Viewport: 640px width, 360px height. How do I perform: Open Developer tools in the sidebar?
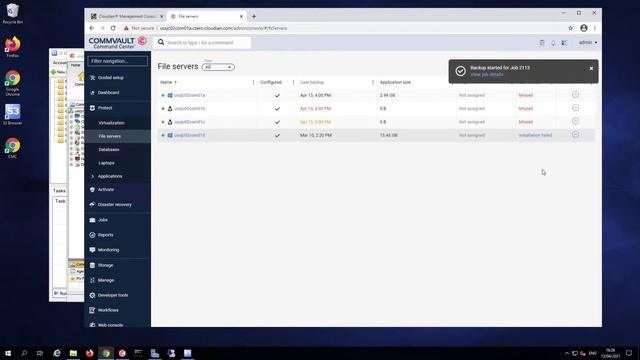[x=113, y=295]
